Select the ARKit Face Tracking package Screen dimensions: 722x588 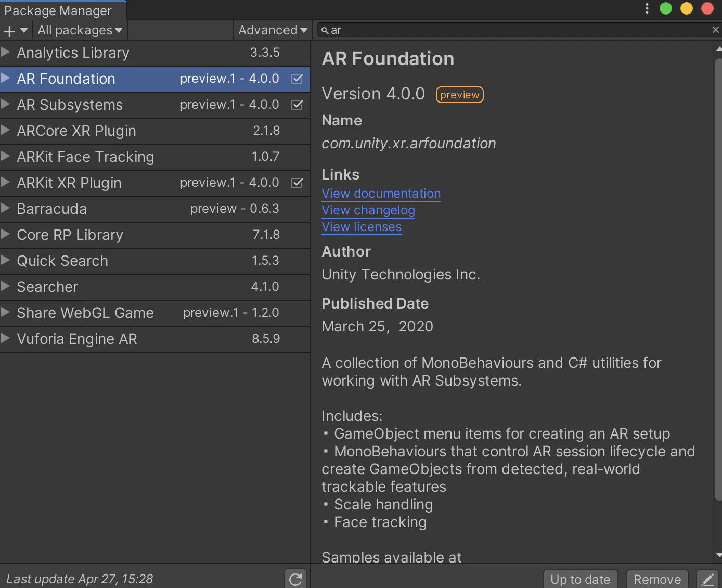click(155, 157)
